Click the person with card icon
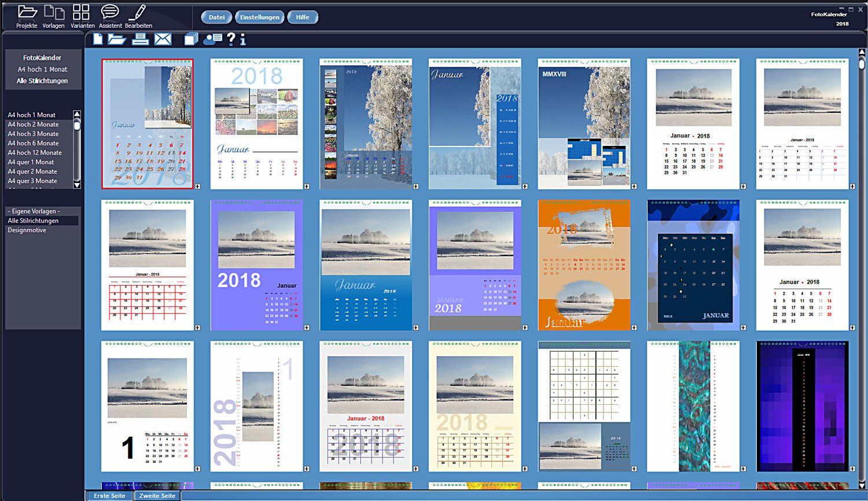Image resolution: width=868 pixels, height=501 pixels. point(213,39)
